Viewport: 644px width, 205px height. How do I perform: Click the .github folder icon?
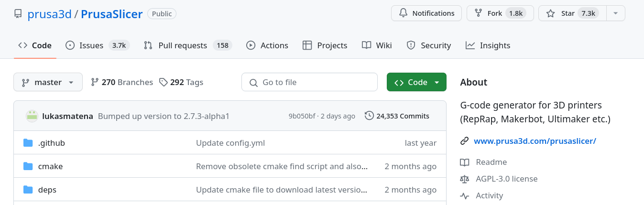[x=28, y=143]
